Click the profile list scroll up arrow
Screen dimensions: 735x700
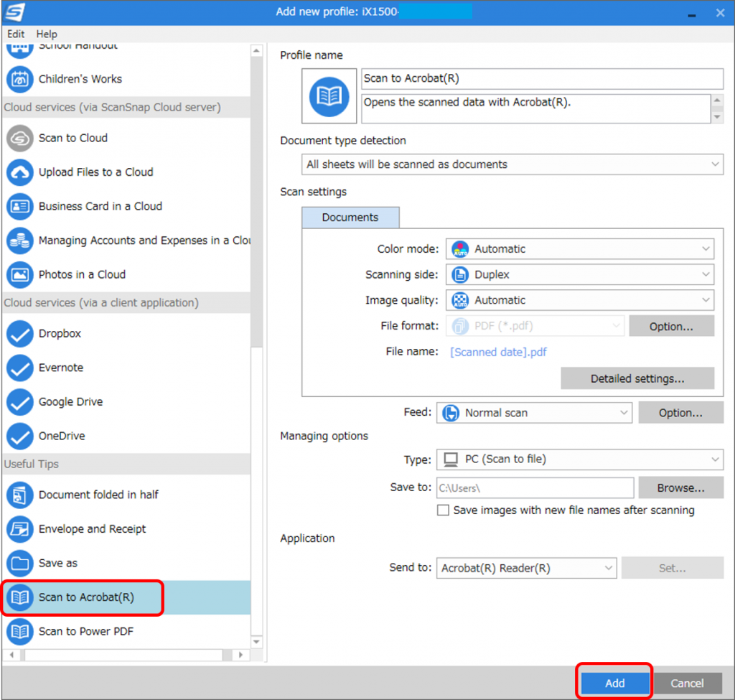[x=256, y=51]
